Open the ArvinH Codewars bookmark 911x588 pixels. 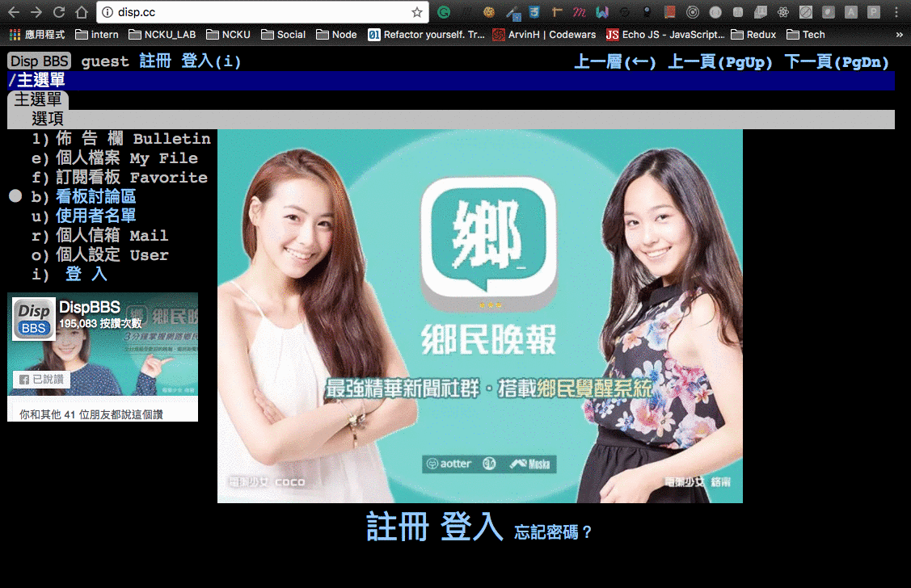coord(544,35)
